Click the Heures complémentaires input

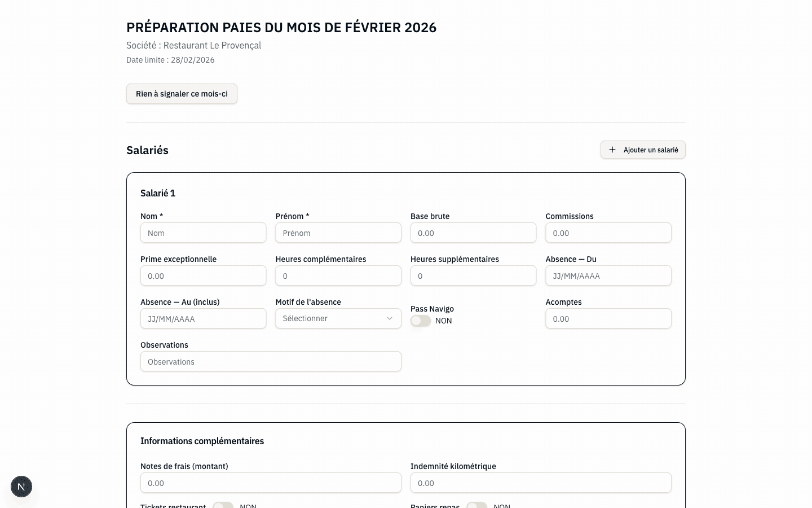[x=338, y=275]
